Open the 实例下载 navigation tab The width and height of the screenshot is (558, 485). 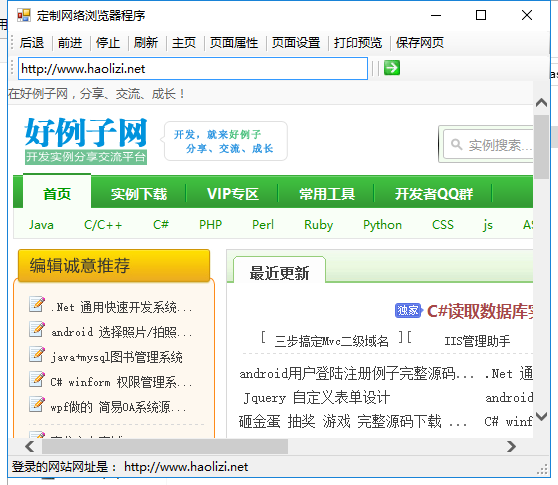[139, 194]
